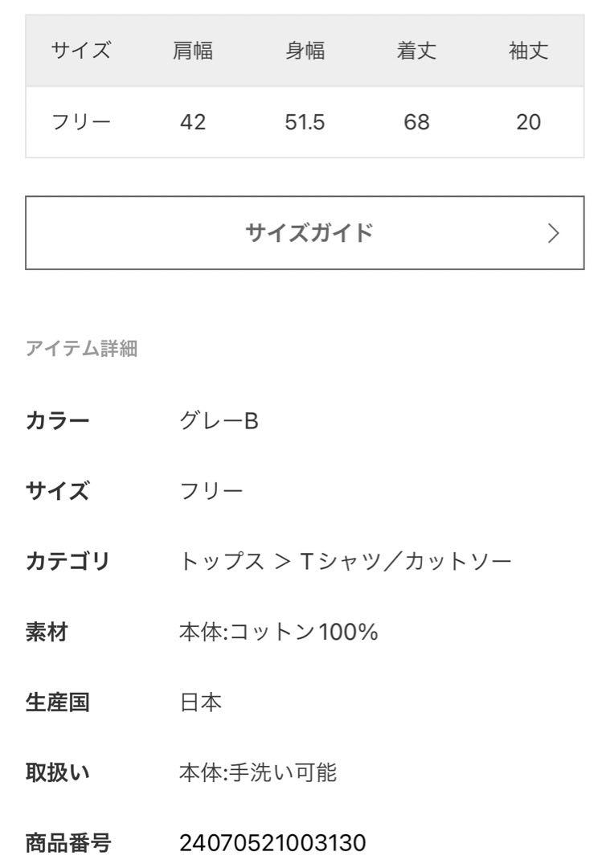Click the 68 length value

coord(416,122)
